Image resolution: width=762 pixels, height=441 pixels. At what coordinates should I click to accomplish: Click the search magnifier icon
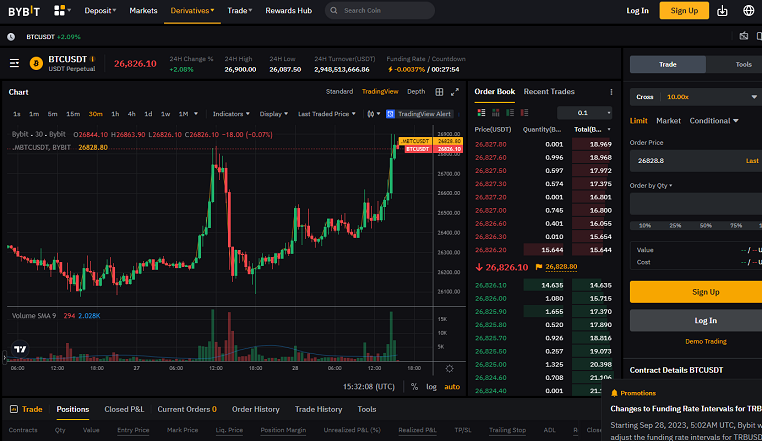tap(334, 10)
